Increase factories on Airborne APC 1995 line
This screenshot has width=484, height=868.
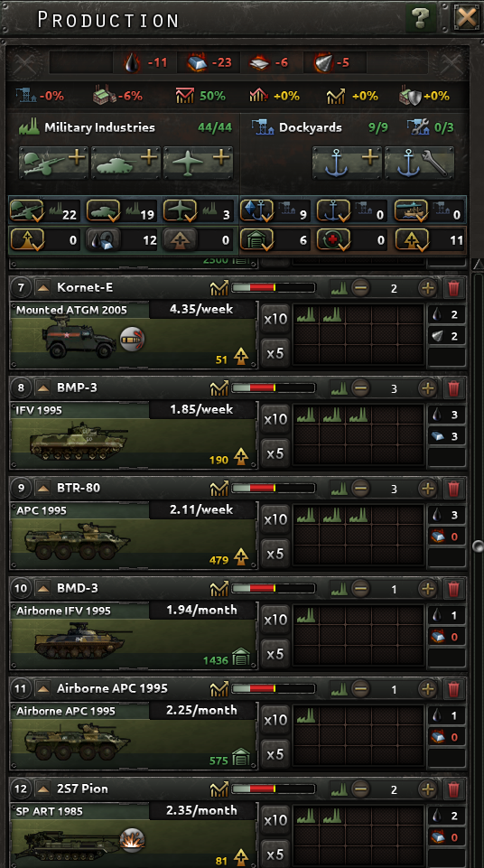click(427, 689)
